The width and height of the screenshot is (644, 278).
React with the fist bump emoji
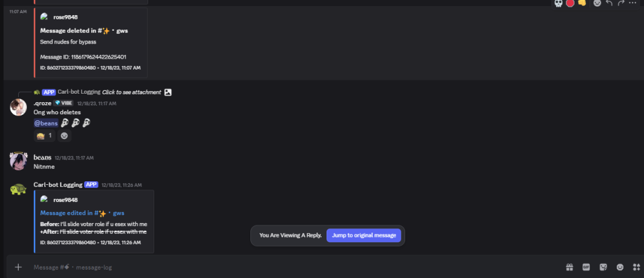click(x=582, y=3)
